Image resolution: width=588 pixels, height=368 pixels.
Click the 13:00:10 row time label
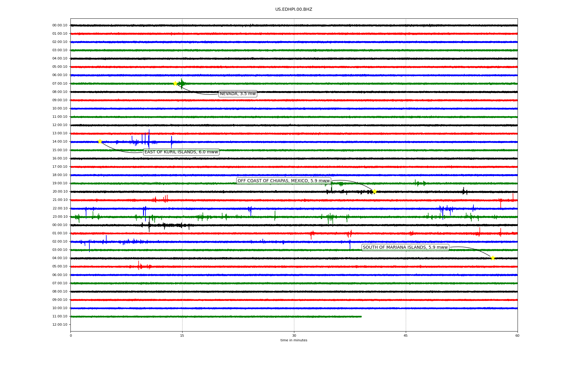[60, 133]
